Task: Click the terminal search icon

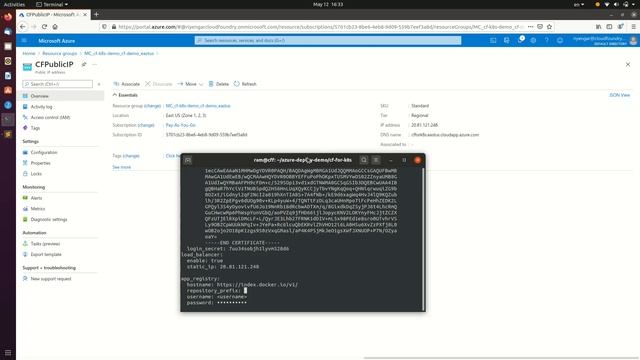Action: [x=364, y=160]
